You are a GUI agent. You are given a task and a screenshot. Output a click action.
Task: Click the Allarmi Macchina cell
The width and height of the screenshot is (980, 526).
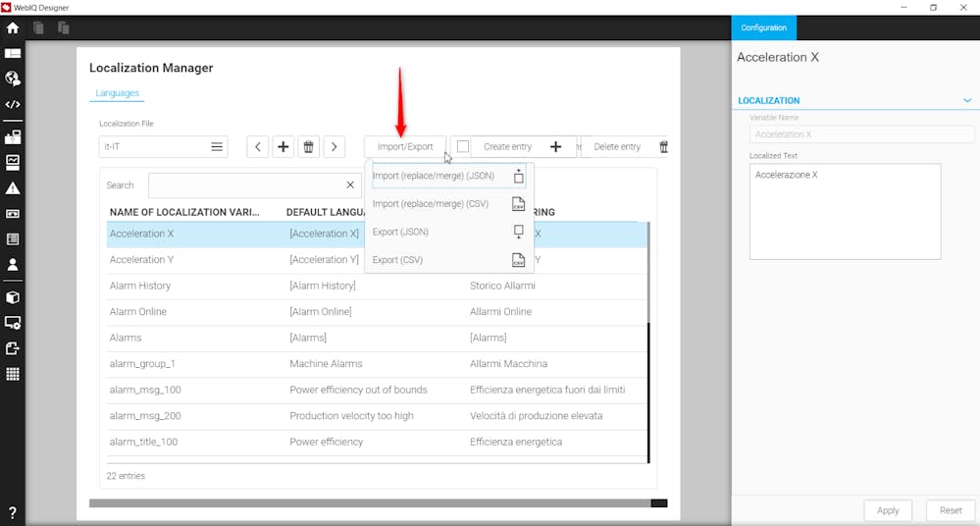(509, 363)
